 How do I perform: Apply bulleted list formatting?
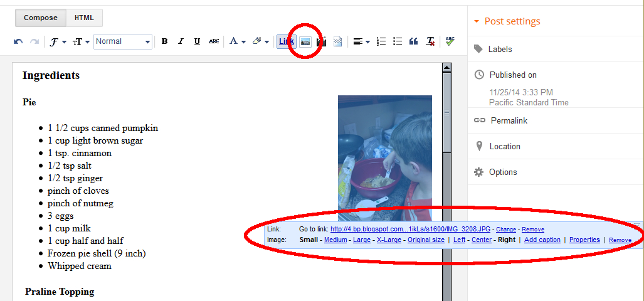coord(397,42)
